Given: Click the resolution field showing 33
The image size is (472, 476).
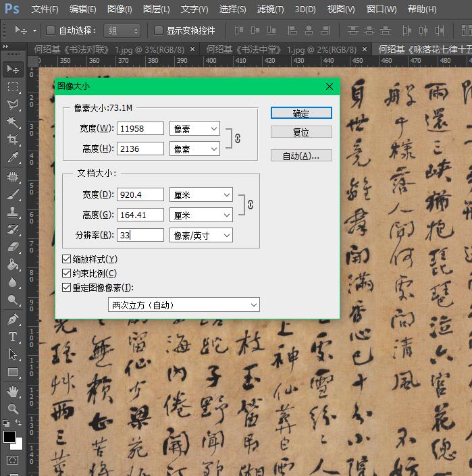Looking at the screenshot, I should pos(140,235).
